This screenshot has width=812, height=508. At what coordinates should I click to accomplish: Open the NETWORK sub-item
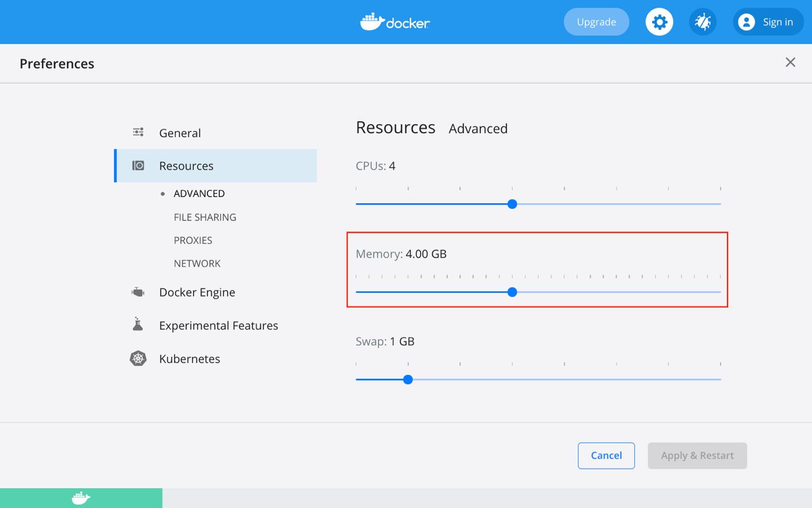pos(197,264)
